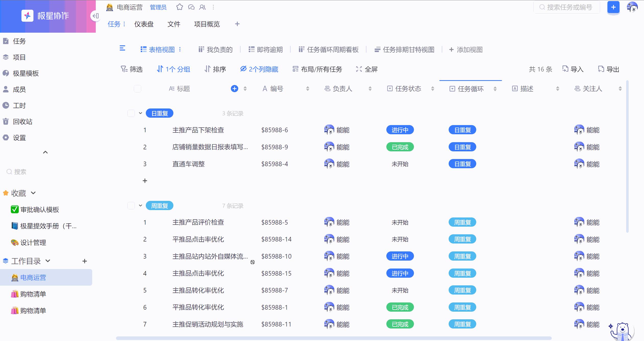Favorite the project via the star icon

(x=180, y=7)
